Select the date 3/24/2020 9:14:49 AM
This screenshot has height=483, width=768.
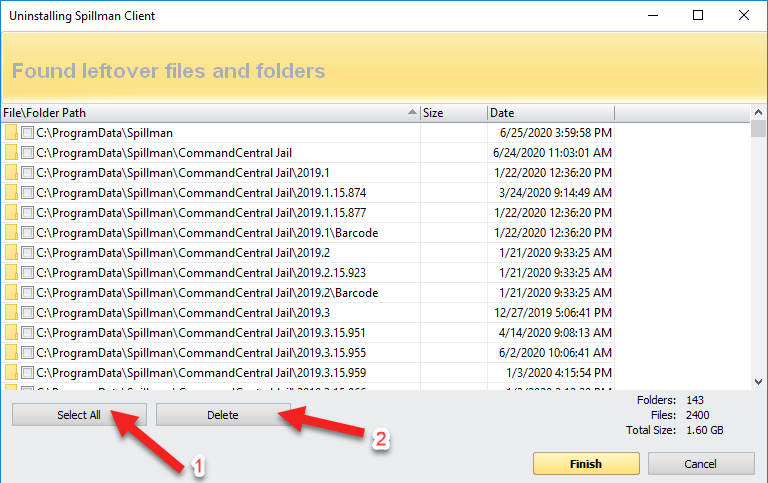pyautogui.click(x=555, y=193)
